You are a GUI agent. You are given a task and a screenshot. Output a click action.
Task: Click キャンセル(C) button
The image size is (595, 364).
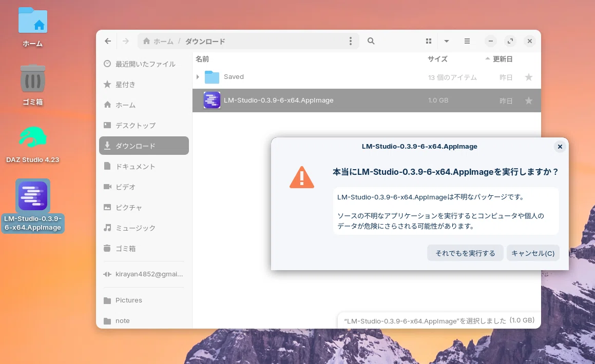(x=533, y=253)
